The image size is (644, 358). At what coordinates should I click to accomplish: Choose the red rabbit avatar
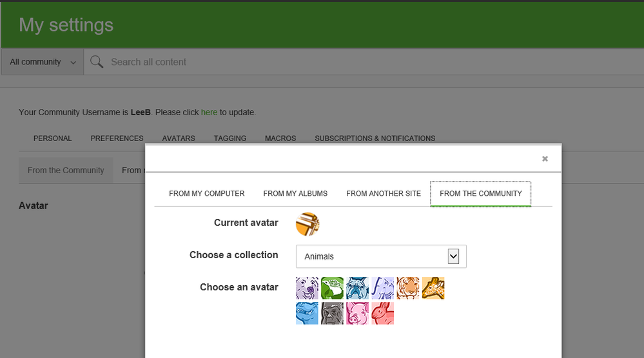[383, 314]
